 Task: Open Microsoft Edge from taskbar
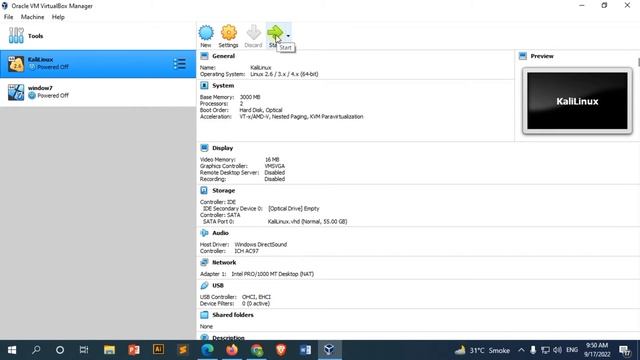207,350
